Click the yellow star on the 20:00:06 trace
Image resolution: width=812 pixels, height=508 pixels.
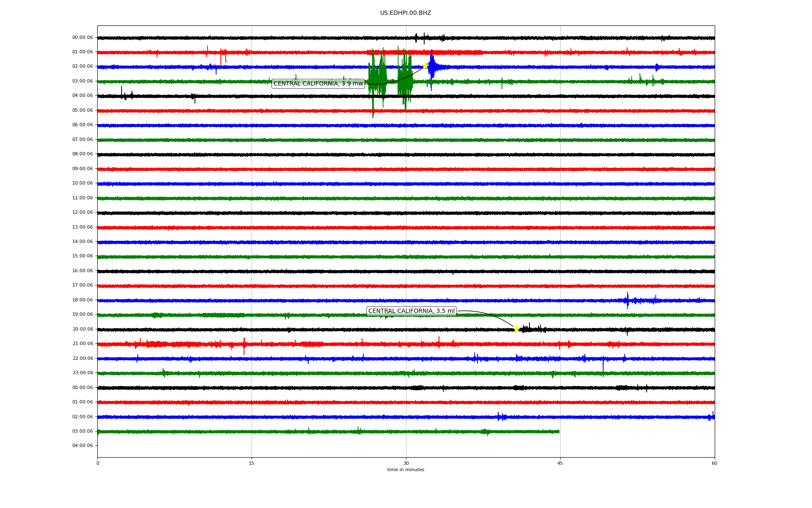516,329
